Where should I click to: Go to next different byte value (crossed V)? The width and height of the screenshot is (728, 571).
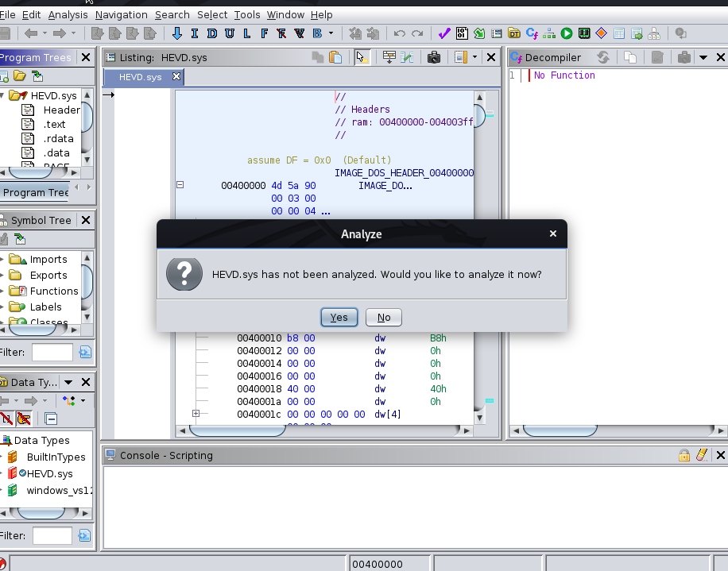tap(299, 33)
